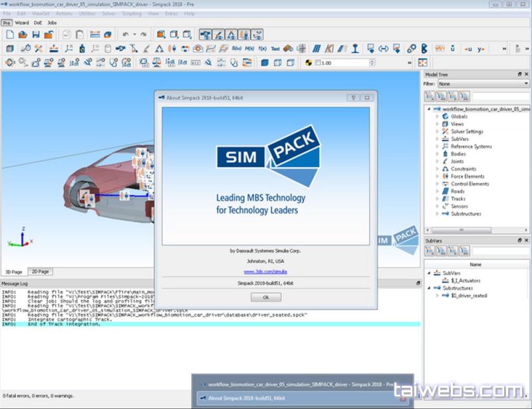Switch to the Wizard tab
The width and height of the screenshot is (532, 409).
22,23
